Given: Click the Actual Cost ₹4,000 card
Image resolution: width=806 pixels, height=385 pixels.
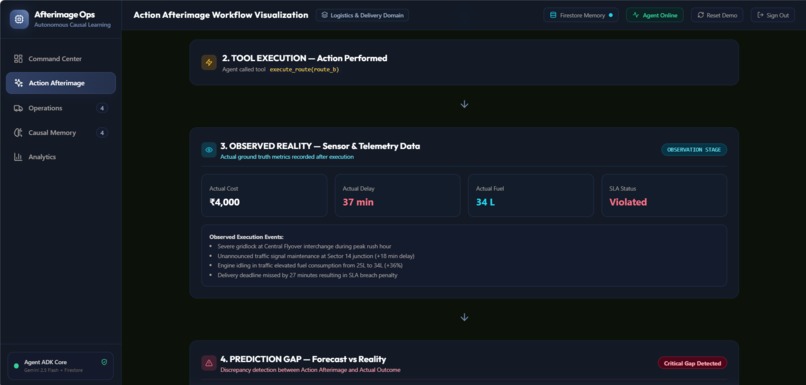Looking at the screenshot, I should (264, 195).
